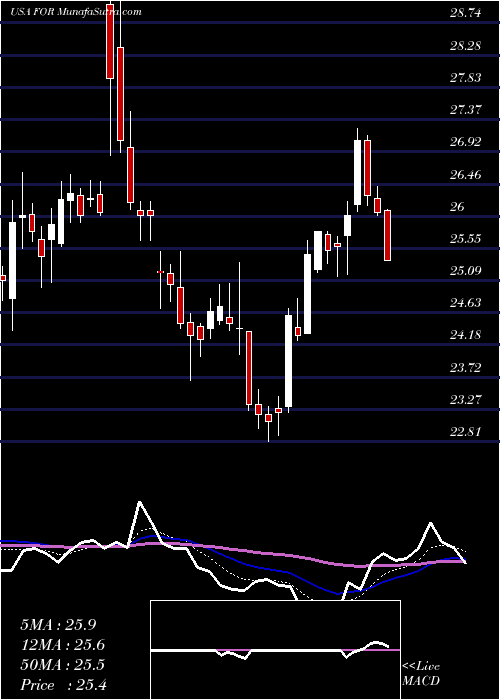The image size is (500, 700).
Task: Click the 5MA : 25.9 value
Action: click(x=58, y=625)
